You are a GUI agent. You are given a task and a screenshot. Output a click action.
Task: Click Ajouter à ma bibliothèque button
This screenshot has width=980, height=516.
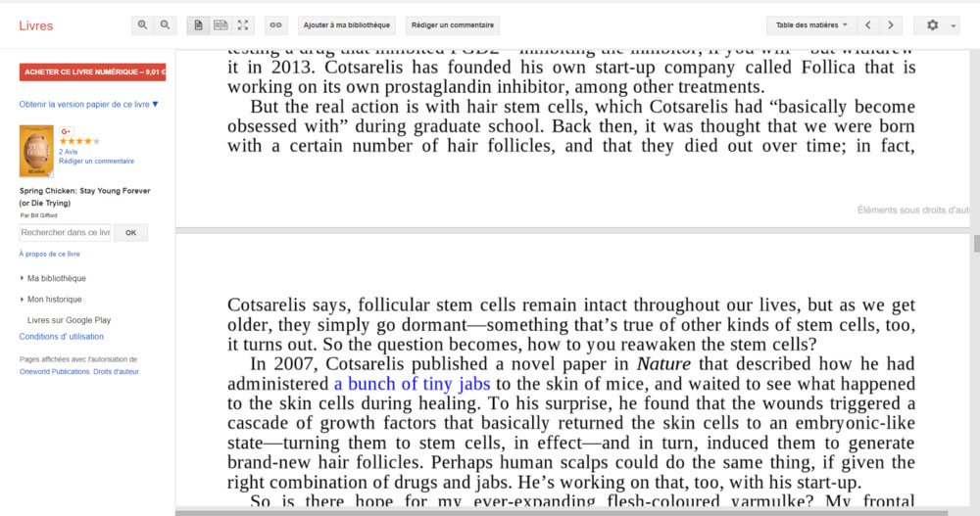pos(346,25)
